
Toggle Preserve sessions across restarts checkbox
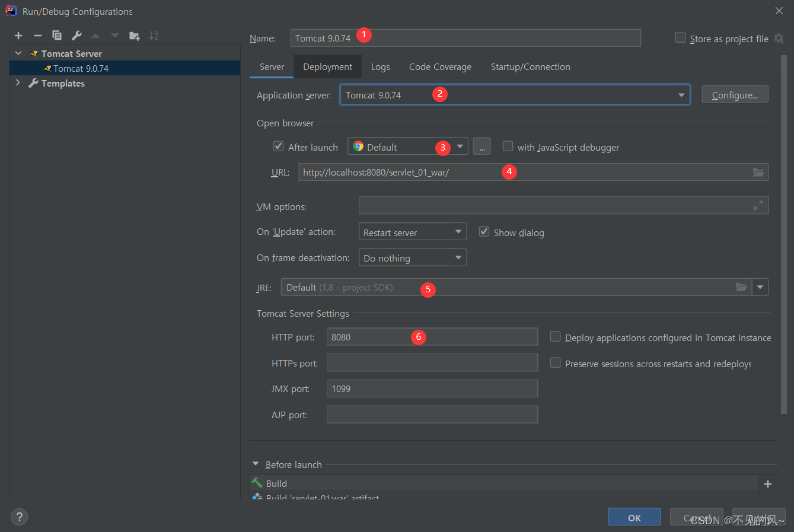pos(555,362)
